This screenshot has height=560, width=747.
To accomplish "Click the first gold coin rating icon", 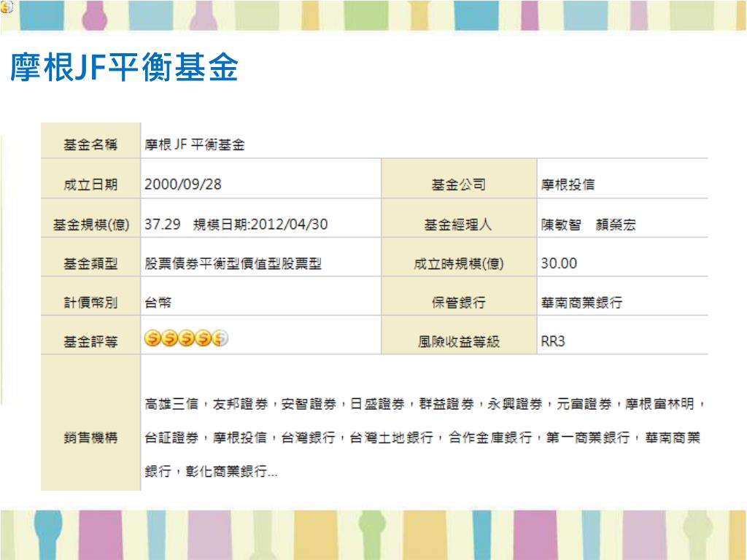I will click(152, 338).
